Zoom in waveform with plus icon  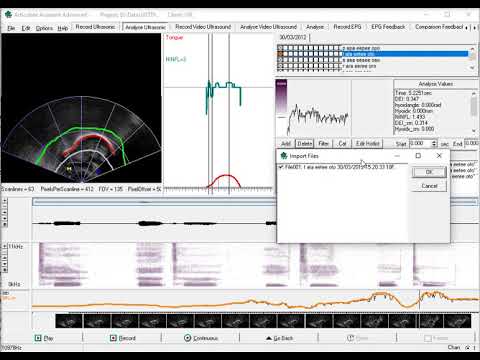[x=5, y=201]
